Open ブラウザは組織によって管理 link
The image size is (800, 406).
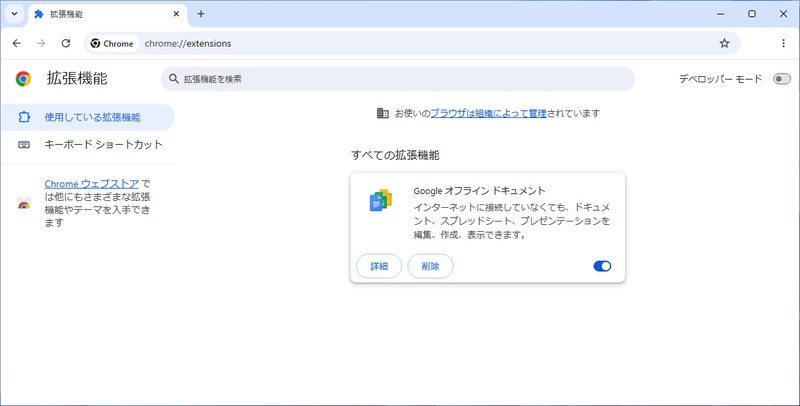pos(488,113)
